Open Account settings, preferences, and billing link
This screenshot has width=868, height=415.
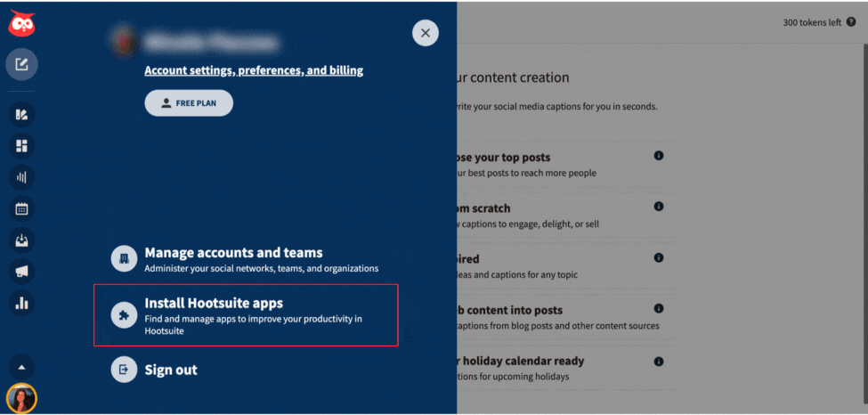(x=254, y=70)
